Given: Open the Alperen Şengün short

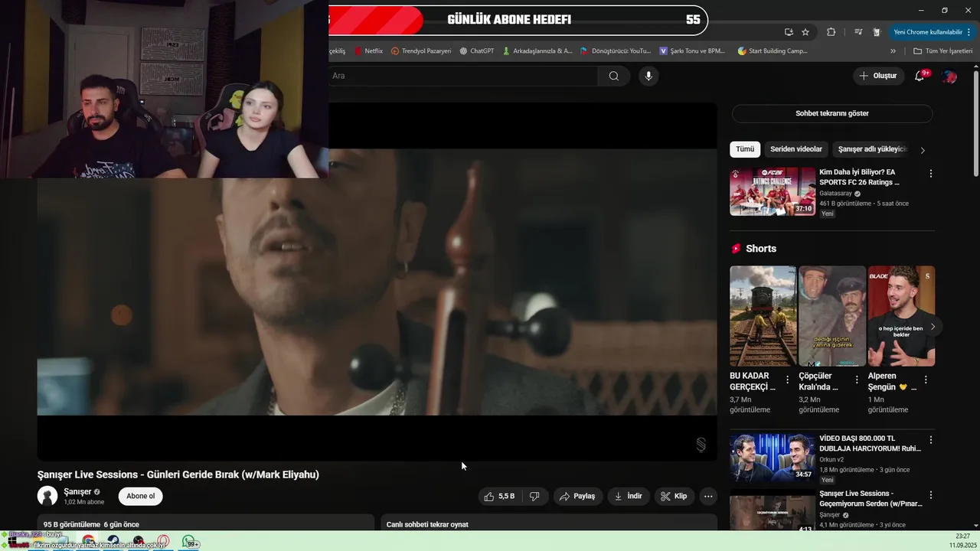Looking at the screenshot, I should (901, 316).
